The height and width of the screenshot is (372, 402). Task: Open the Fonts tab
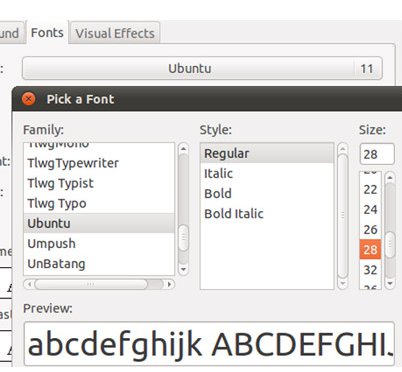[x=47, y=33]
